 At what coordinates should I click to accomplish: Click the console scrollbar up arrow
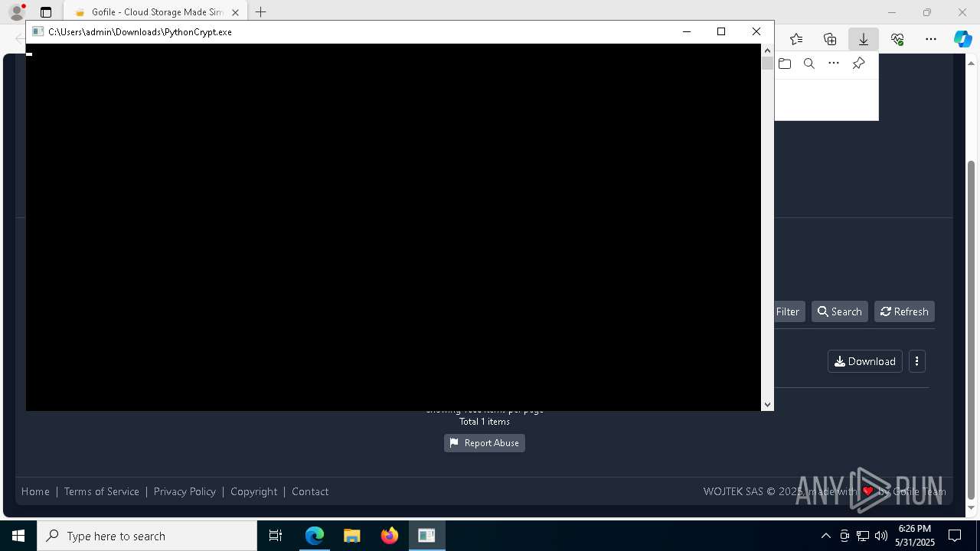pyautogui.click(x=767, y=51)
